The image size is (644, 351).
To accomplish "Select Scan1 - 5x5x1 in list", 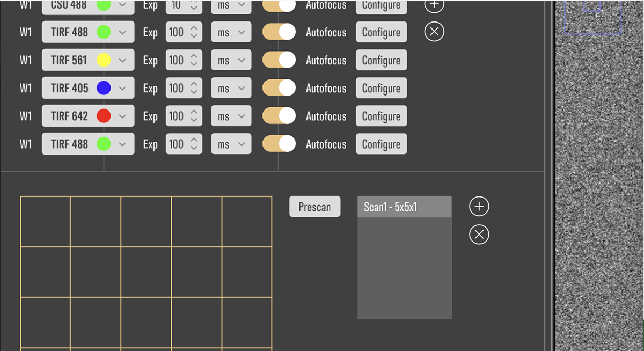I will (x=404, y=207).
